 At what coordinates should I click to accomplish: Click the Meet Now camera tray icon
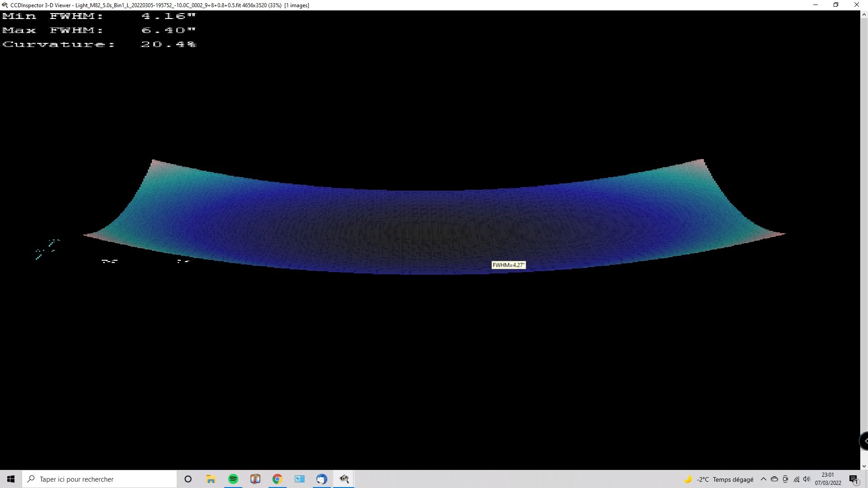pyautogui.click(x=785, y=479)
